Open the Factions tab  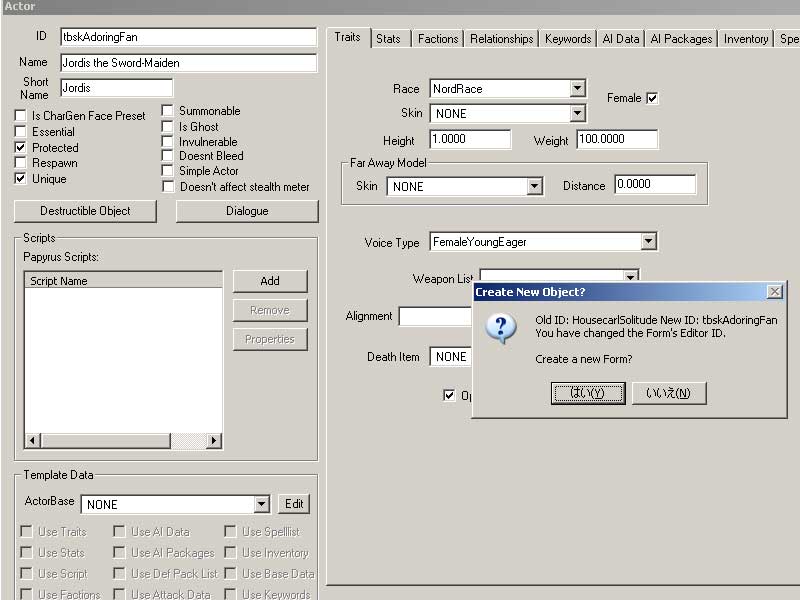coord(438,39)
